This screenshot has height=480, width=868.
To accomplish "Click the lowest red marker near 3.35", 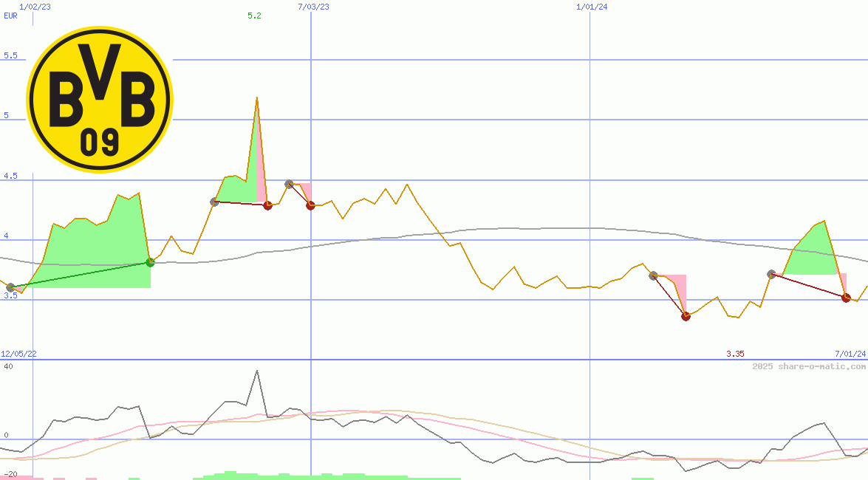I will pos(686,316).
